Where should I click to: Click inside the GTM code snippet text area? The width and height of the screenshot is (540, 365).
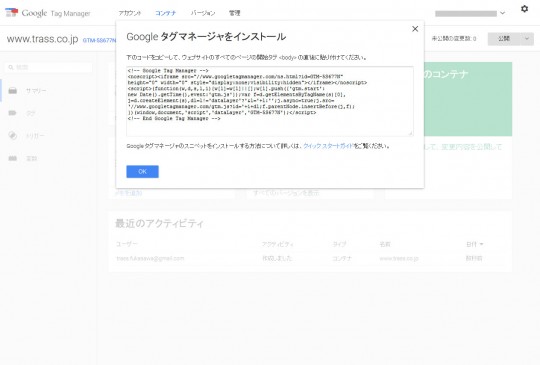270,101
